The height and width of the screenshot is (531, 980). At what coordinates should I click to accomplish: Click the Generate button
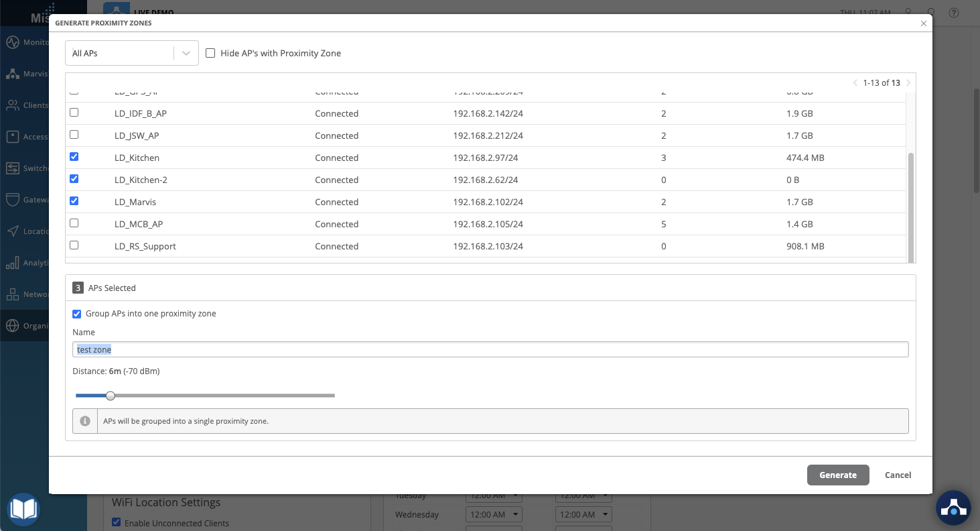838,475
